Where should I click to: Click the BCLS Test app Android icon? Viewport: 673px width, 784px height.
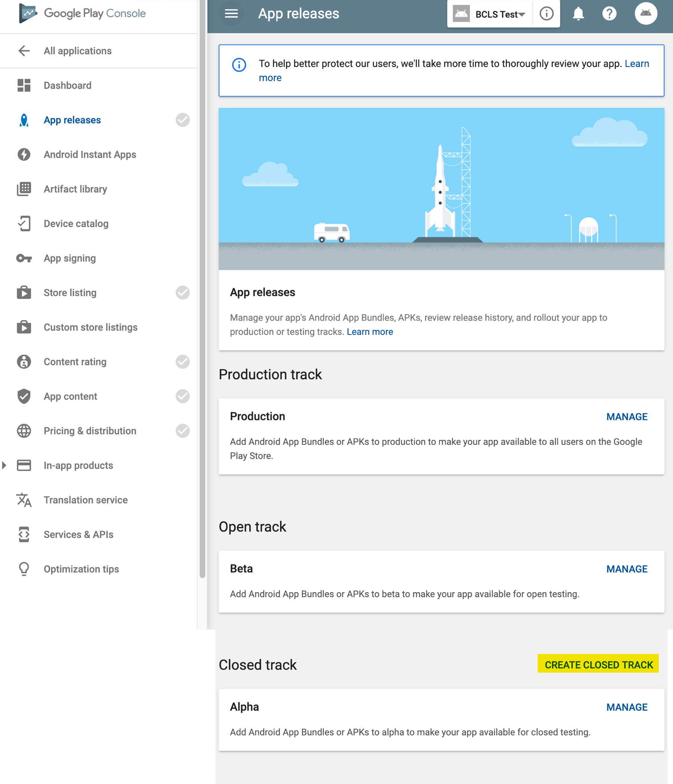pos(461,13)
